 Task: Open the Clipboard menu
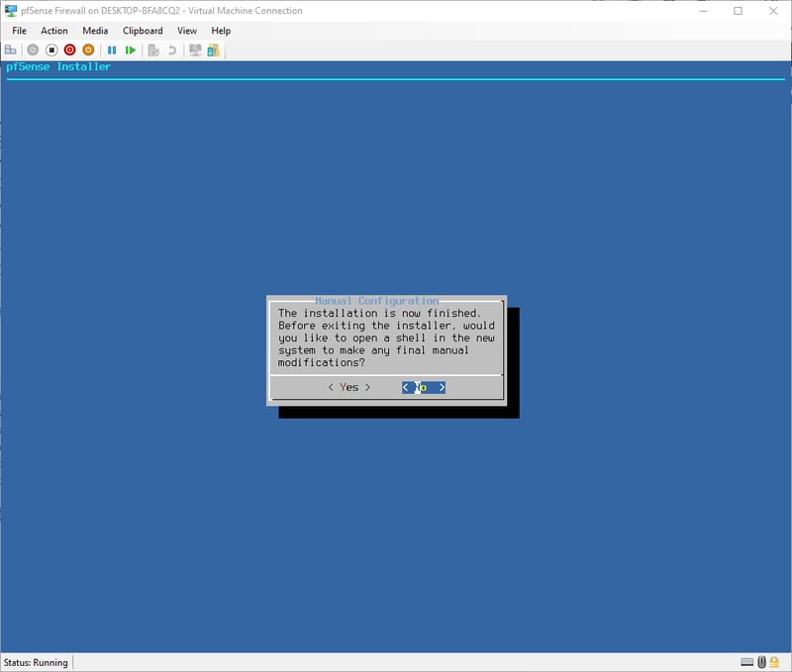tap(143, 31)
